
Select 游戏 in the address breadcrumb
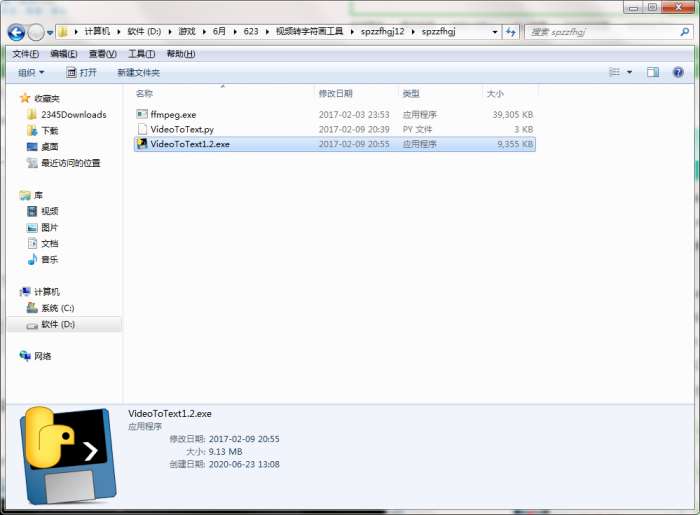(187, 31)
